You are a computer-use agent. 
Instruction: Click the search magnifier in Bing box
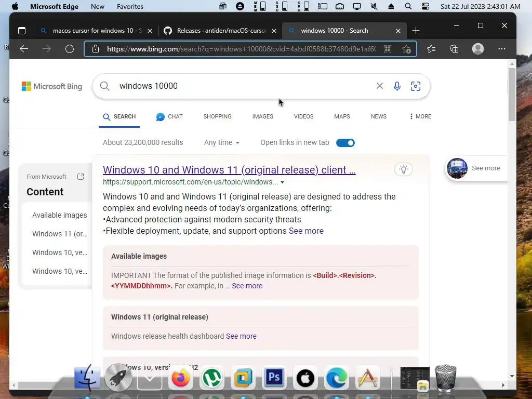105,86
